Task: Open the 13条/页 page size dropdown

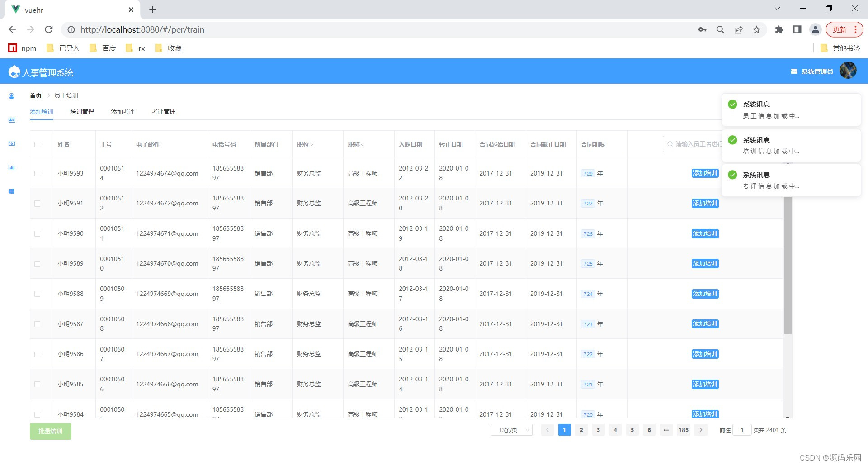Action: [x=511, y=430]
